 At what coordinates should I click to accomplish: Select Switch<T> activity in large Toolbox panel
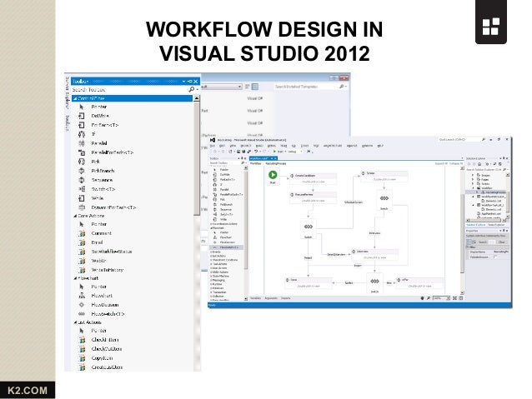coord(103,189)
